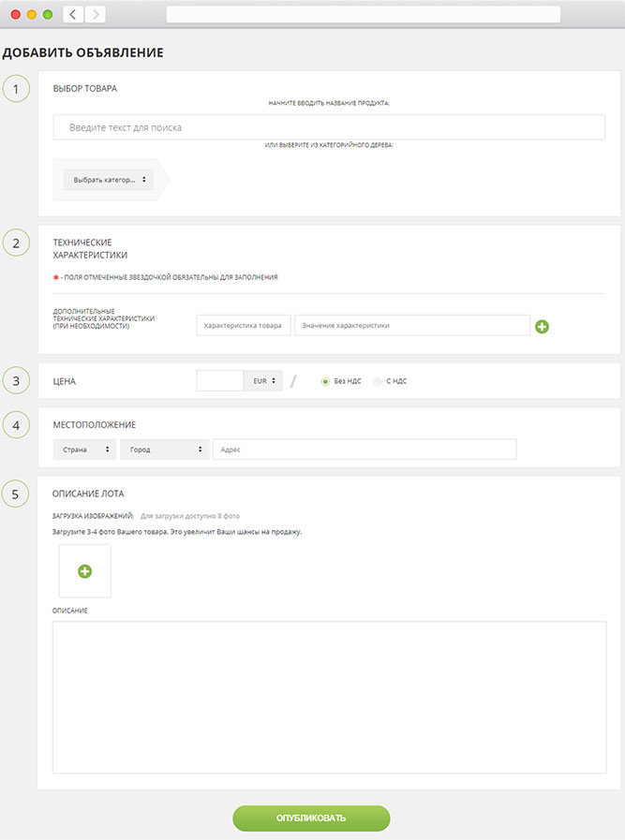The height and width of the screenshot is (840, 625).
Task: Expand the 'Выбрать категорию' selector
Action: (x=109, y=180)
